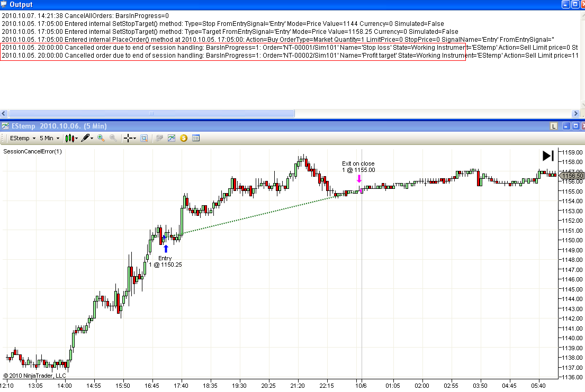
Task: Click the 10/6 date label on time axis
Action: coord(361,386)
